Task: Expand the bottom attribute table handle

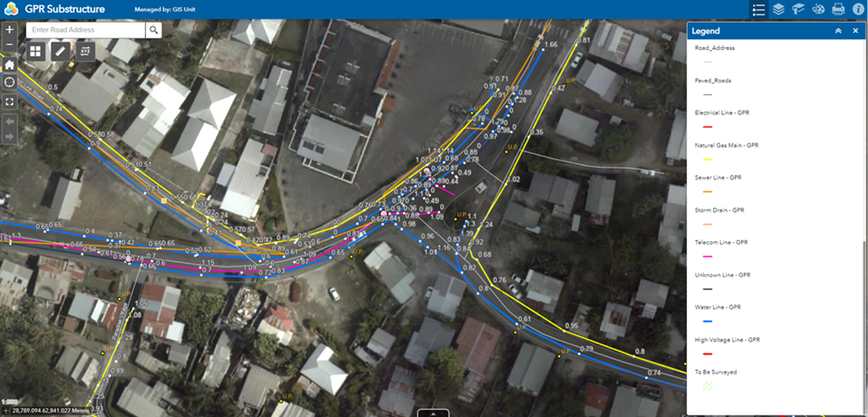Action: pyautogui.click(x=433, y=413)
